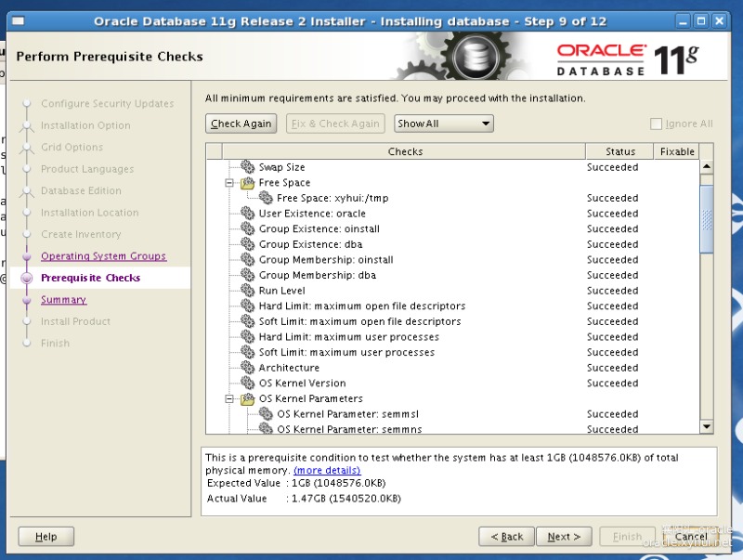Maximize the installer window
This screenshot has width=743, height=560.
(x=701, y=21)
